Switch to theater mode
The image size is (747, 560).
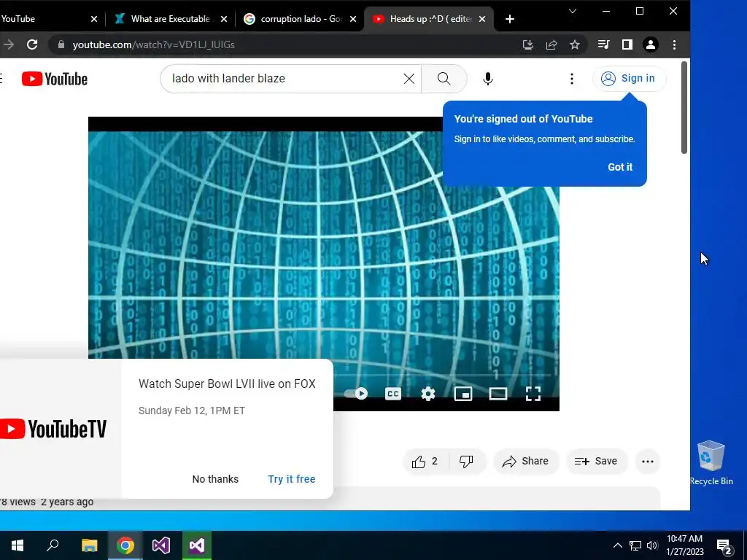498,394
